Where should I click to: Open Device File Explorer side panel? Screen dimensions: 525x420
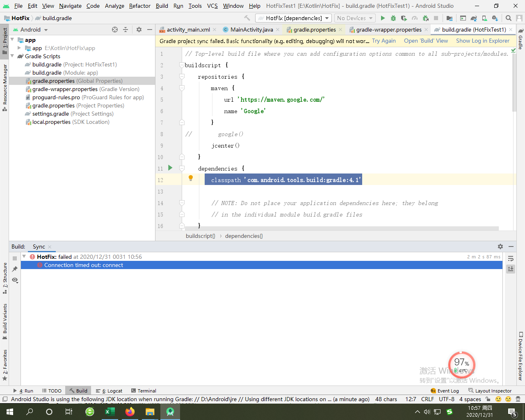520,356
